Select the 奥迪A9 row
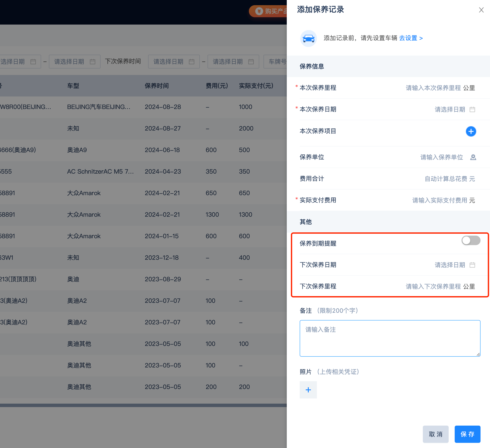490x448 pixels. (143, 150)
